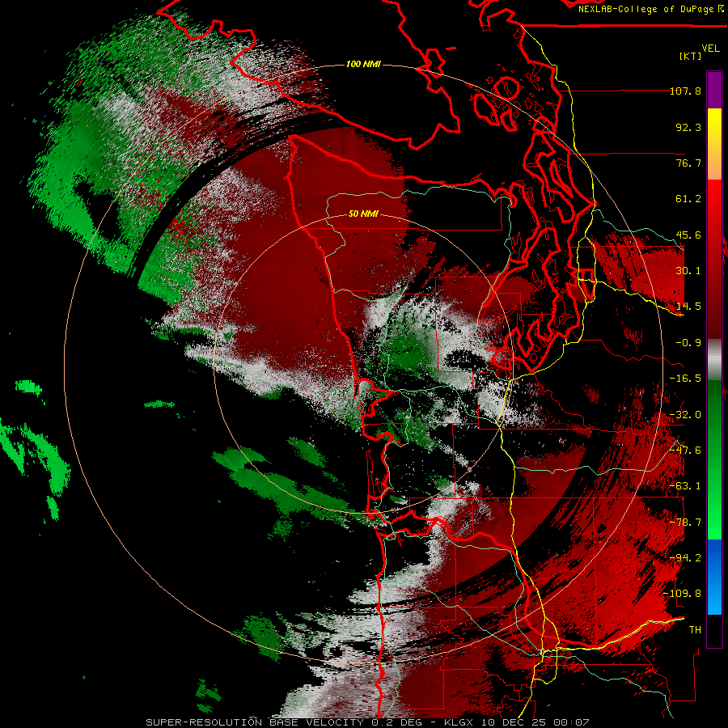
Task: Click the 100 NMI range ring label
Action: tap(363, 64)
